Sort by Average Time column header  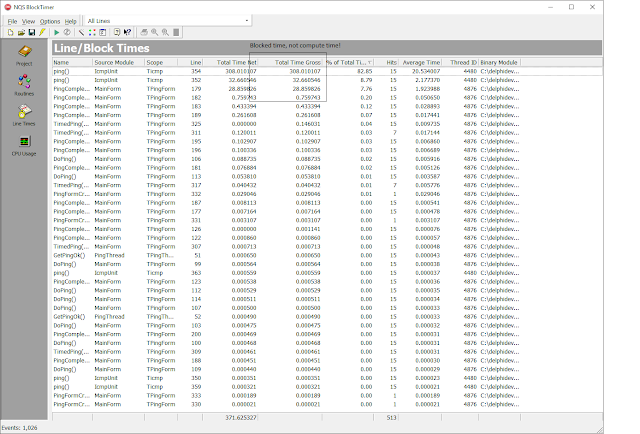(420, 62)
